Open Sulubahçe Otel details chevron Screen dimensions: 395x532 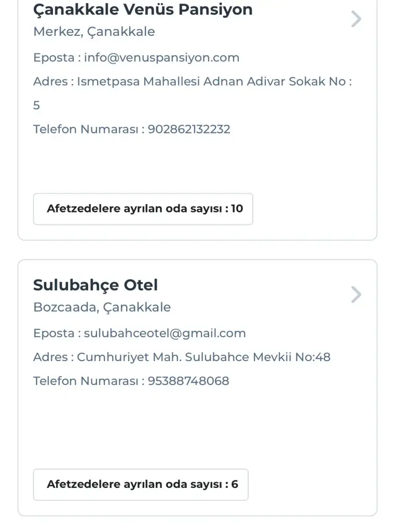(356, 295)
